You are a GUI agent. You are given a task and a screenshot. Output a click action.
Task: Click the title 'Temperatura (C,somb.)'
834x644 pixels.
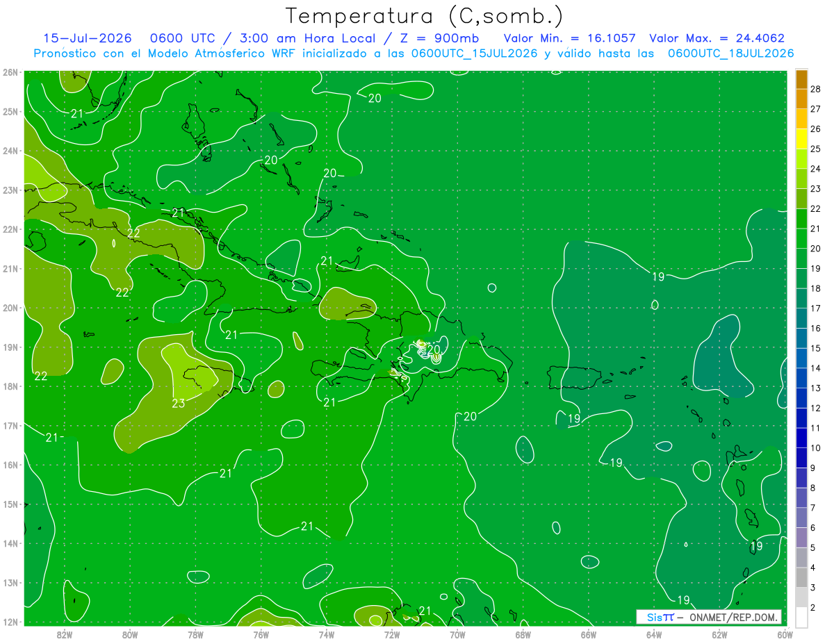click(x=424, y=16)
